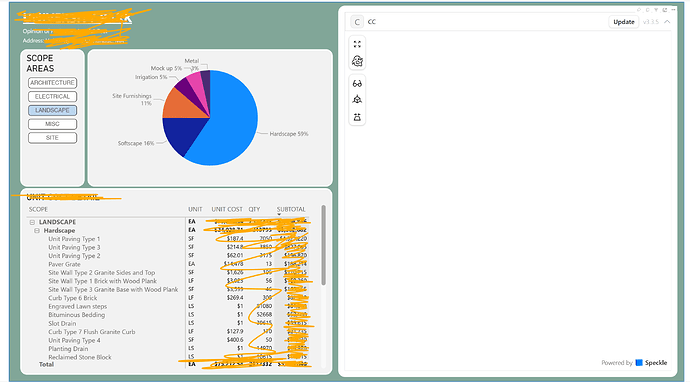
Task: Click the 'Total' row label
Action: pos(46,364)
